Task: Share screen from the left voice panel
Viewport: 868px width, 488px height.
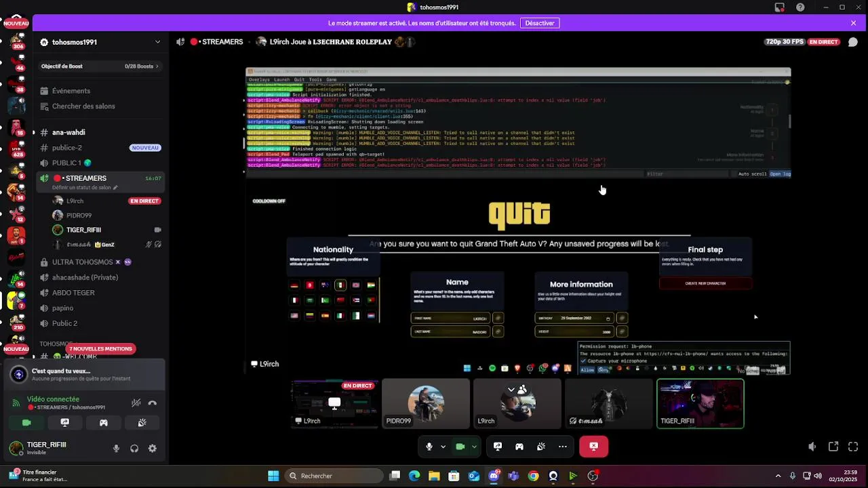Action: pyautogui.click(x=65, y=422)
